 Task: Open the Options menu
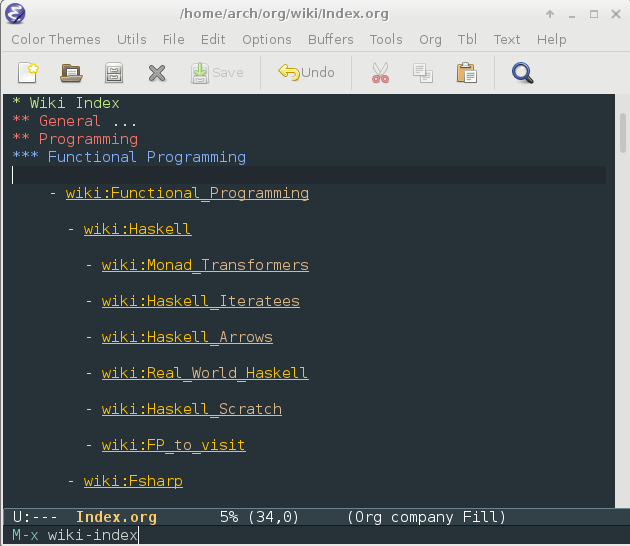point(267,39)
